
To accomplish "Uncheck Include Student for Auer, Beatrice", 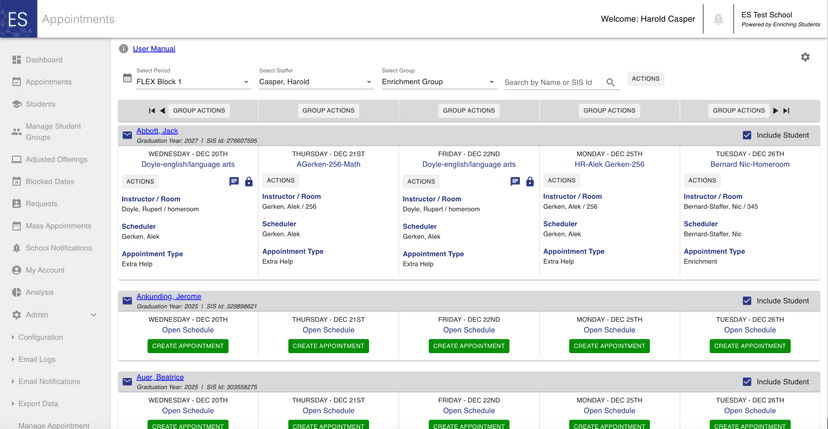I will point(747,381).
